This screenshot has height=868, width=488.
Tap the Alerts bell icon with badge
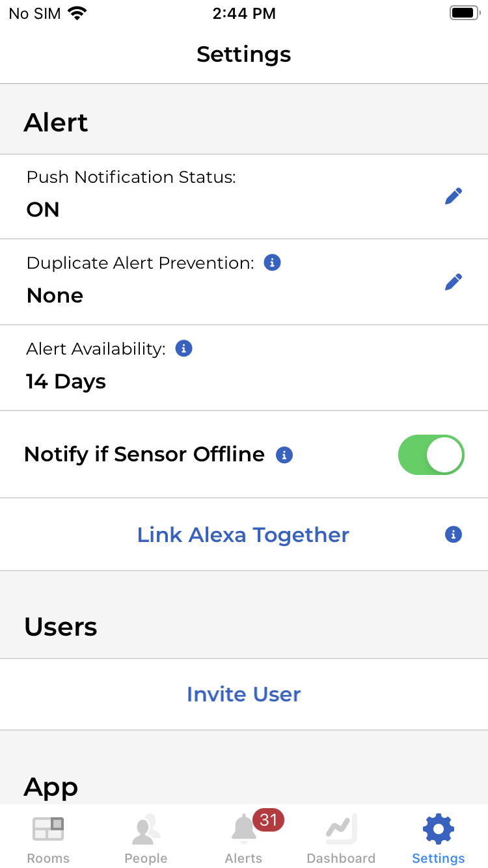[x=244, y=829]
